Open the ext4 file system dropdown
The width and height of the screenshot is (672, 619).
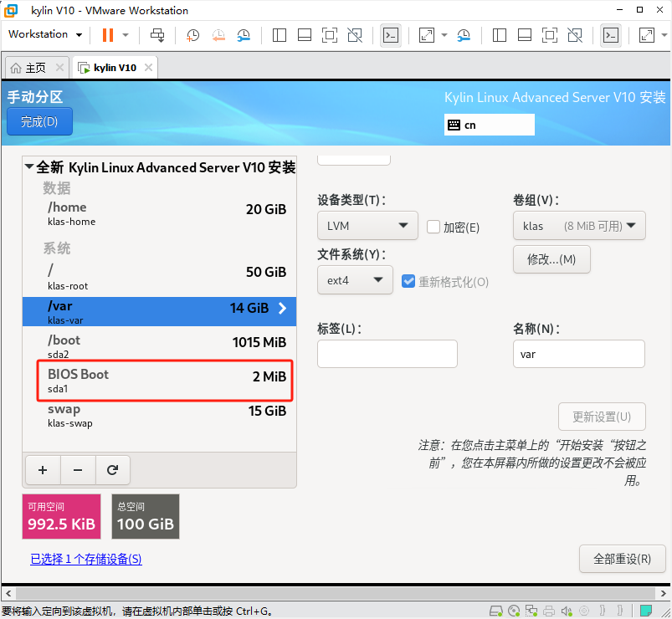[355, 280]
